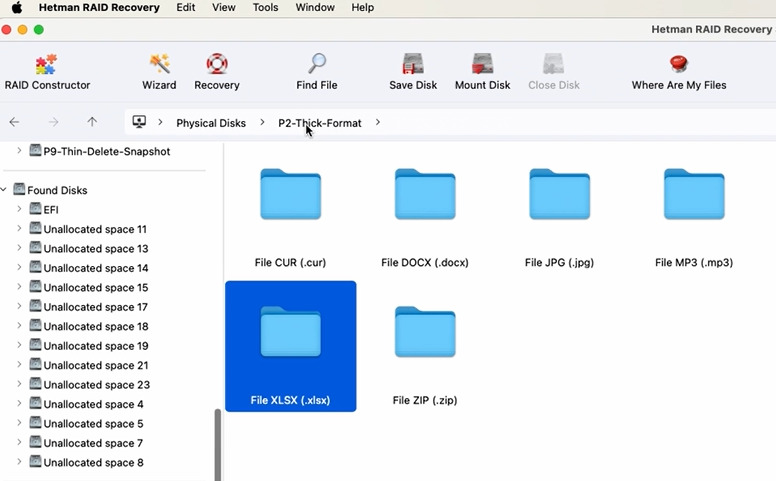Select Unallocated space 7 row
This screenshot has height=481, width=776.
pyautogui.click(x=93, y=442)
